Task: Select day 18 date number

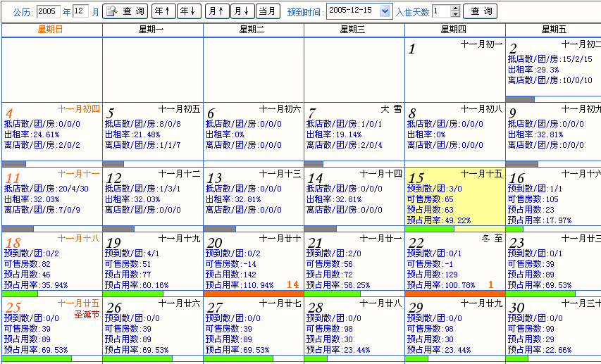Action: (x=13, y=243)
